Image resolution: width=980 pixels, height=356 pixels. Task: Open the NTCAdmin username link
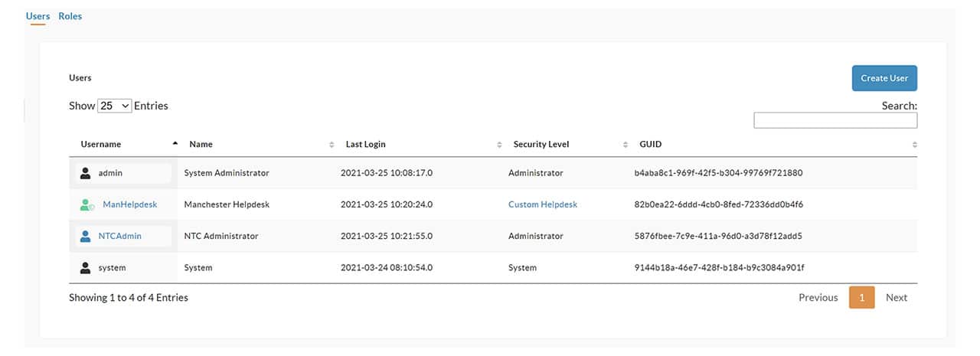pos(120,237)
